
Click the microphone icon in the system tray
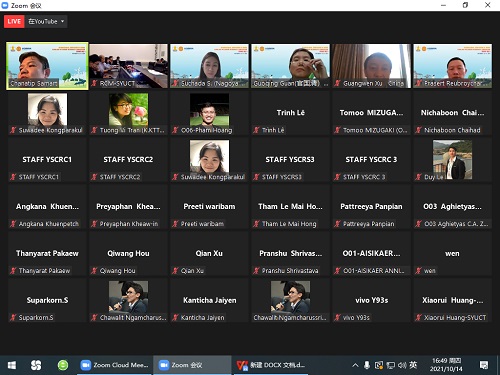click(x=367, y=365)
